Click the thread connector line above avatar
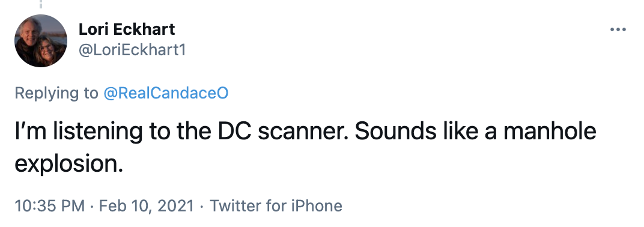The height and width of the screenshot is (227, 644). click(41, 4)
